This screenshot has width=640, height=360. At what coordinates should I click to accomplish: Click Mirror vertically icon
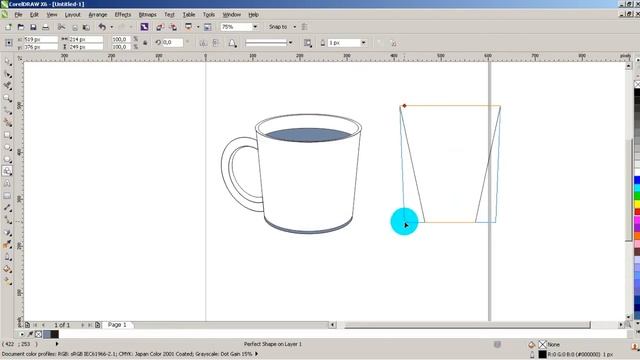coord(216,43)
